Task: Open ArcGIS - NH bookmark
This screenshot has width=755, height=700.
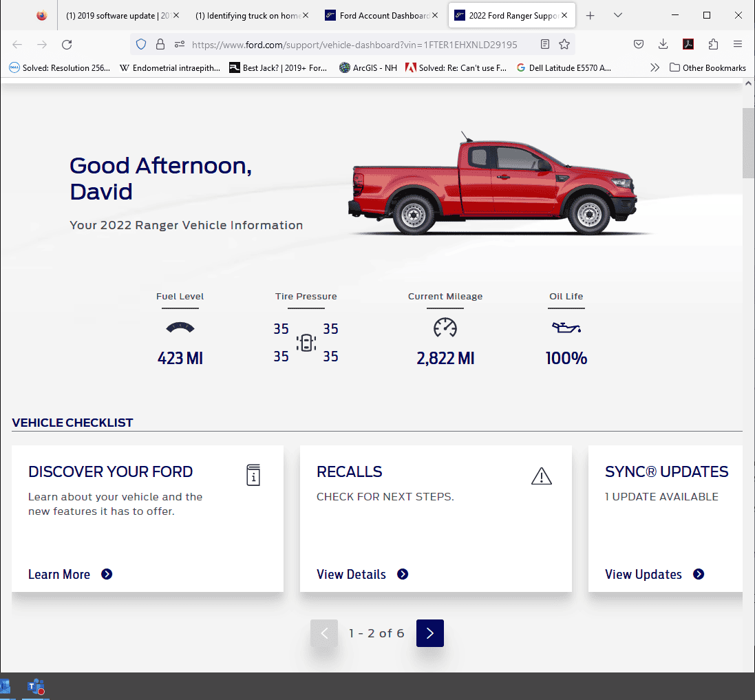Action: tap(368, 68)
